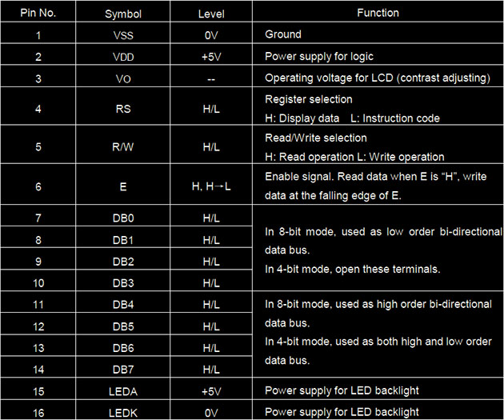
Task: Click the "Function" column header
Action: coord(378,13)
